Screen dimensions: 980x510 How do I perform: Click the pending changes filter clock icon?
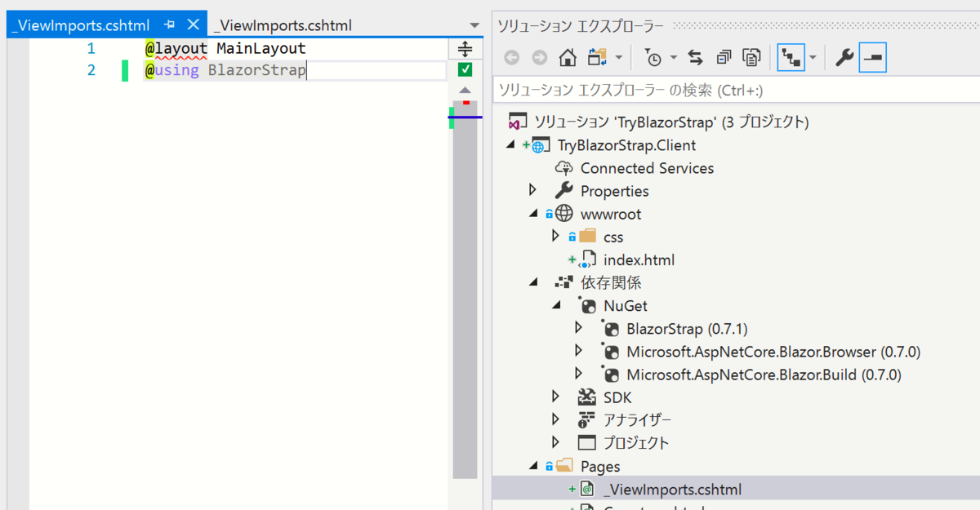coord(653,57)
